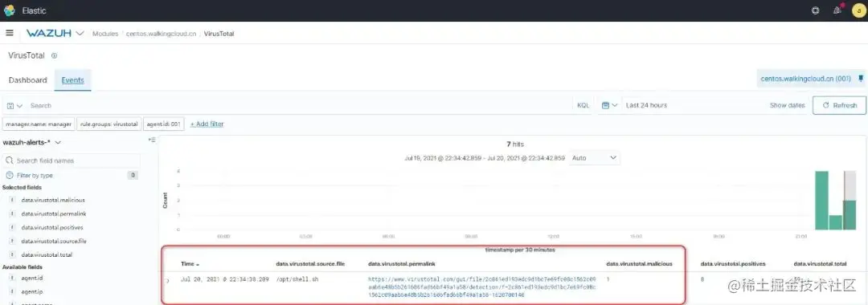
Task: Select data.virustotal.positives field
Action: [52, 227]
